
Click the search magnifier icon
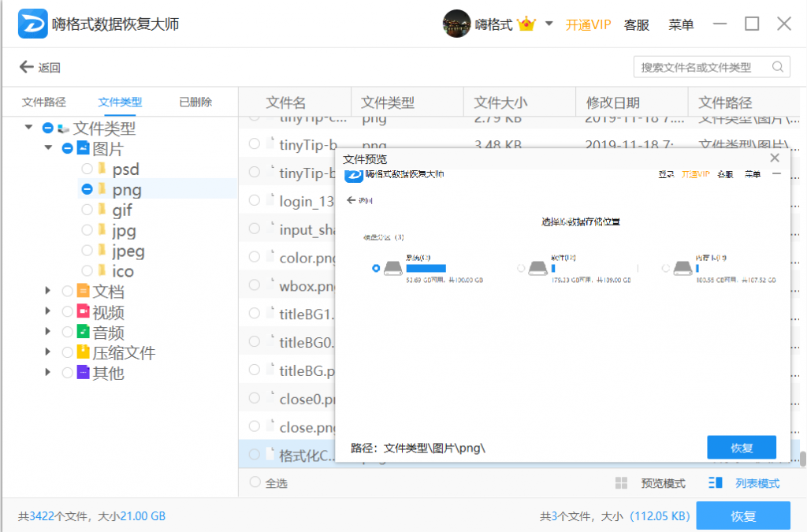778,67
